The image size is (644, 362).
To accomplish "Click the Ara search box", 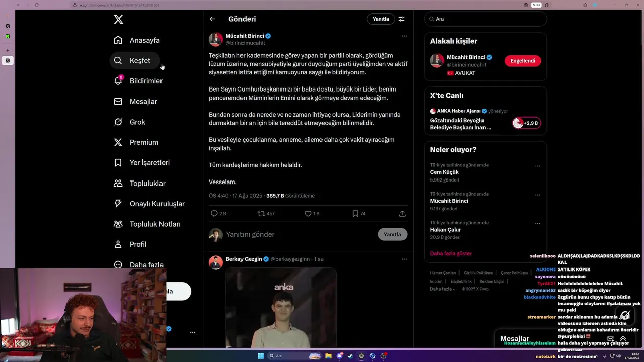I will pos(486,19).
